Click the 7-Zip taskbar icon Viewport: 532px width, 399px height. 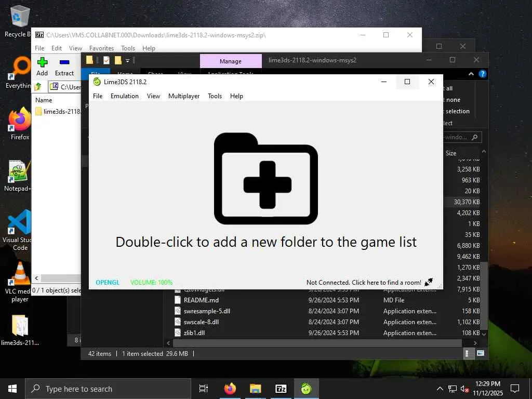[x=281, y=389]
